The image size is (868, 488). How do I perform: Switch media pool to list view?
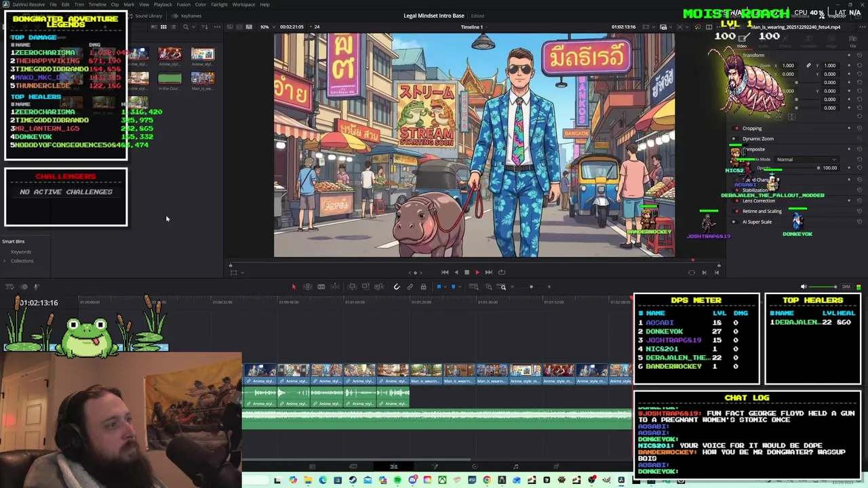[173, 27]
